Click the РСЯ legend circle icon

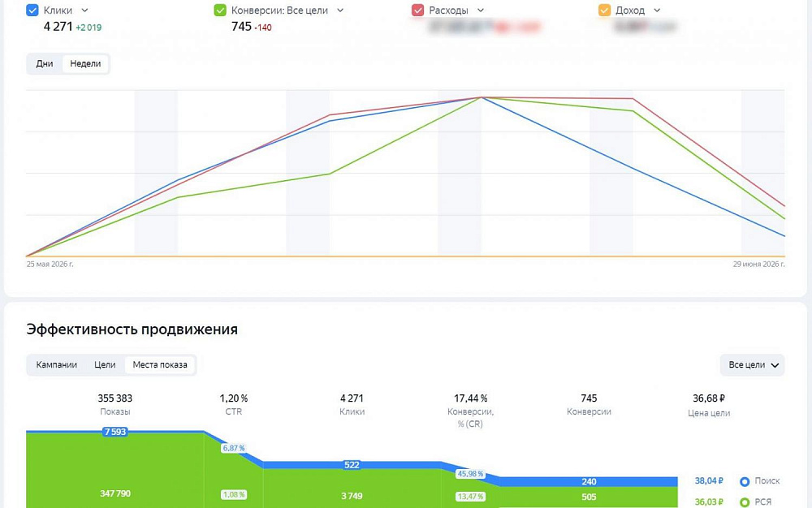745,502
